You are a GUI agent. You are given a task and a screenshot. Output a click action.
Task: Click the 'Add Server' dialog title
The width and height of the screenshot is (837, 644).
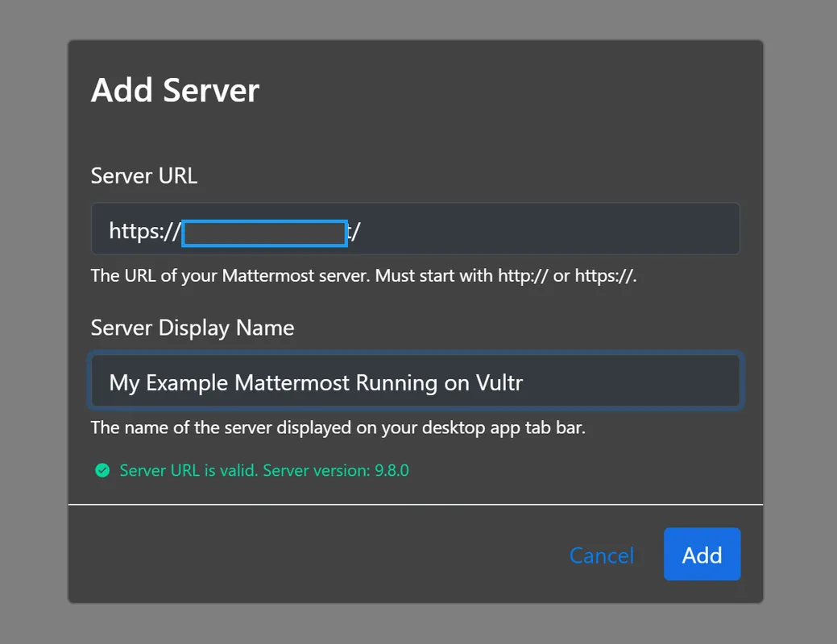(175, 89)
